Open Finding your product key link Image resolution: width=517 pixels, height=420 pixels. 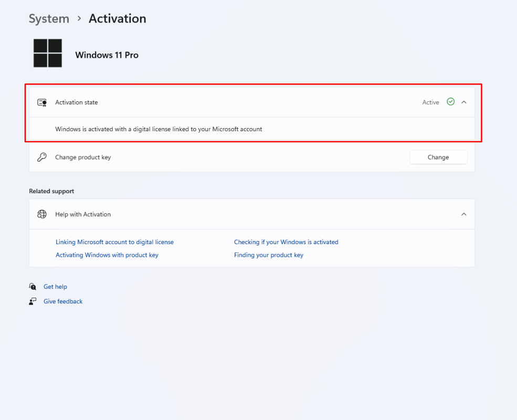point(269,255)
